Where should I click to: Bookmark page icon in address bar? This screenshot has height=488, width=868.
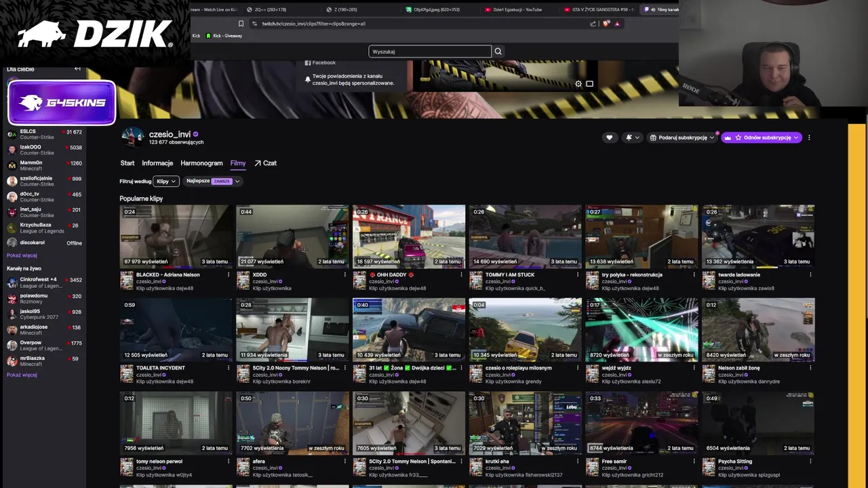coord(241,24)
